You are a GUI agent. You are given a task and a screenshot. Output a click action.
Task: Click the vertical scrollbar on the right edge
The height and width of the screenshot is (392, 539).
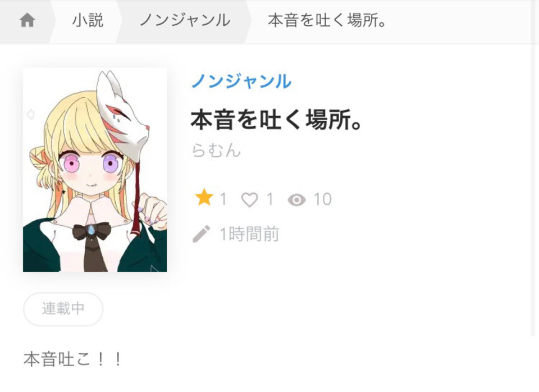coord(534,189)
